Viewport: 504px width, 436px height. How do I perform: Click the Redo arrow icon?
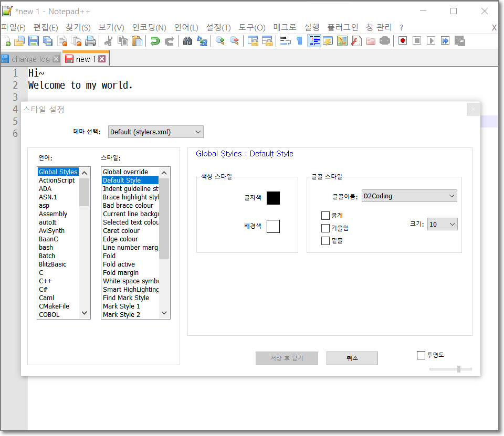pos(170,41)
